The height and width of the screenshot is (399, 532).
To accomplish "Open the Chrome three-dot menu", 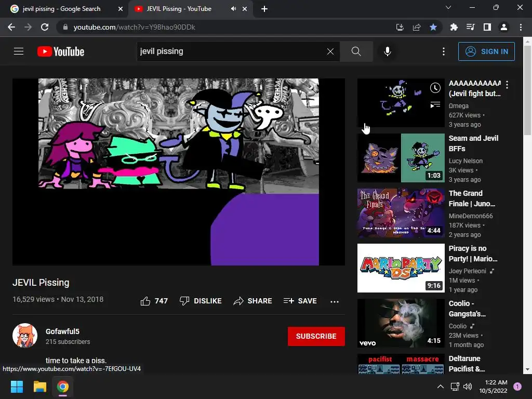I will coord(521,27).
